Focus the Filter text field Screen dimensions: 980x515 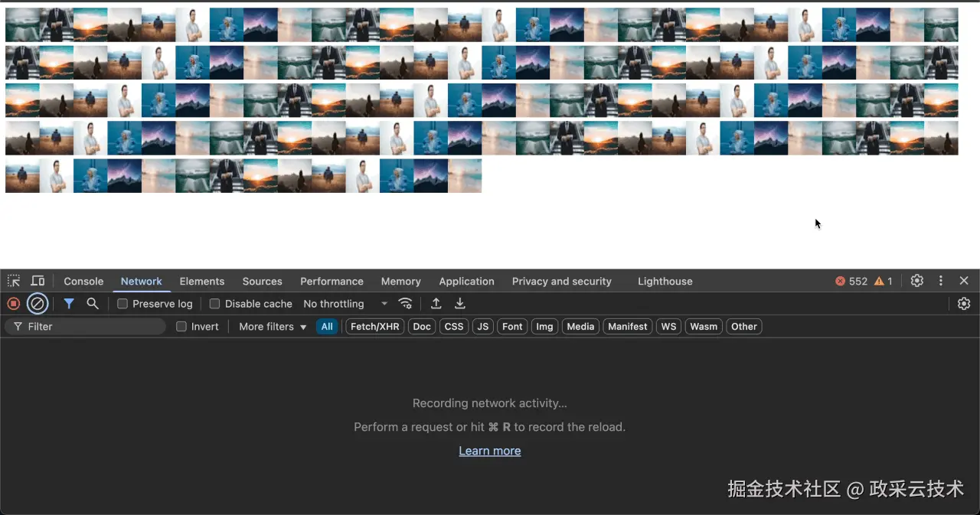[85, 327]
